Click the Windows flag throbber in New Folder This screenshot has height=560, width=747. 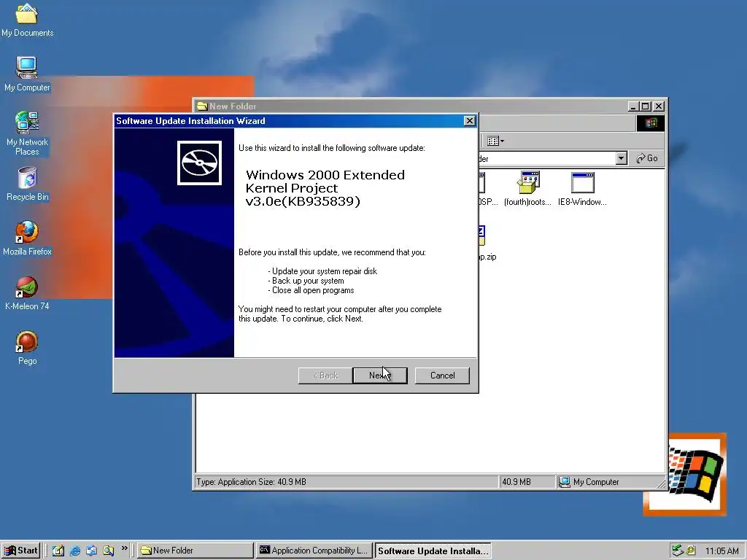[x=650, y=123]
